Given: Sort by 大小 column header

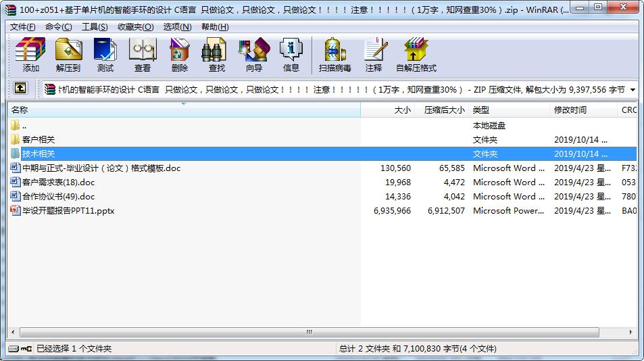Looking at the screenshot, I should pos(388,110).
